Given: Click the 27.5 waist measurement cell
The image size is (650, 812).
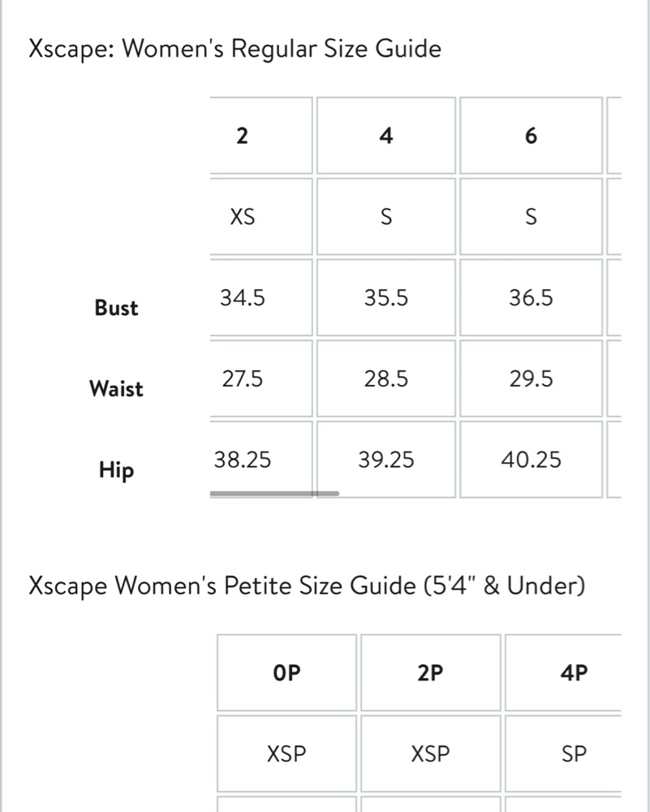Looking at the screenshot, I should [x=261, y=378].
